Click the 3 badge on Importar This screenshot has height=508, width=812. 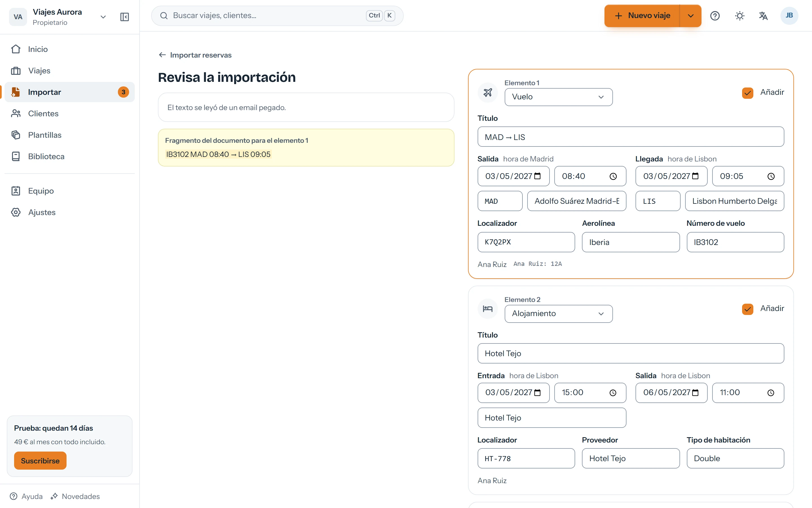click(123, 92)
